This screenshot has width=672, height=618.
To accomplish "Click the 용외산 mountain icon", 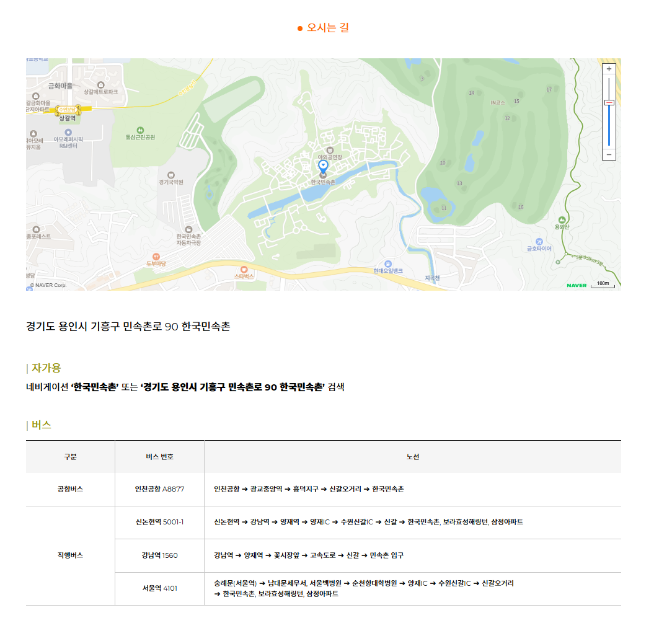I will pos(561,220).
